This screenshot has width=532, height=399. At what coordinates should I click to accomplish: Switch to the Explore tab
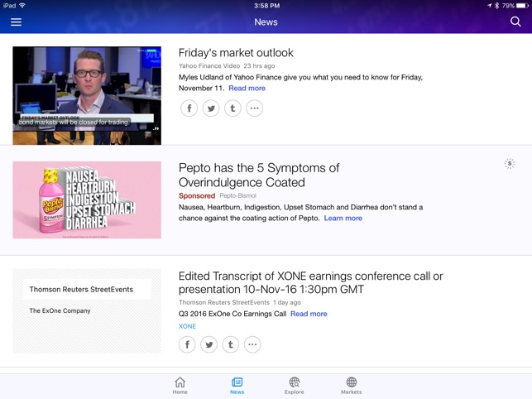[295, 386]
